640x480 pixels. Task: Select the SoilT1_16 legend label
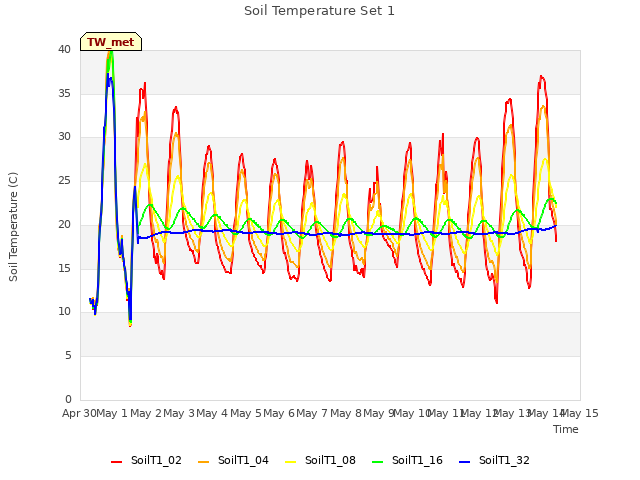point(417,460)
